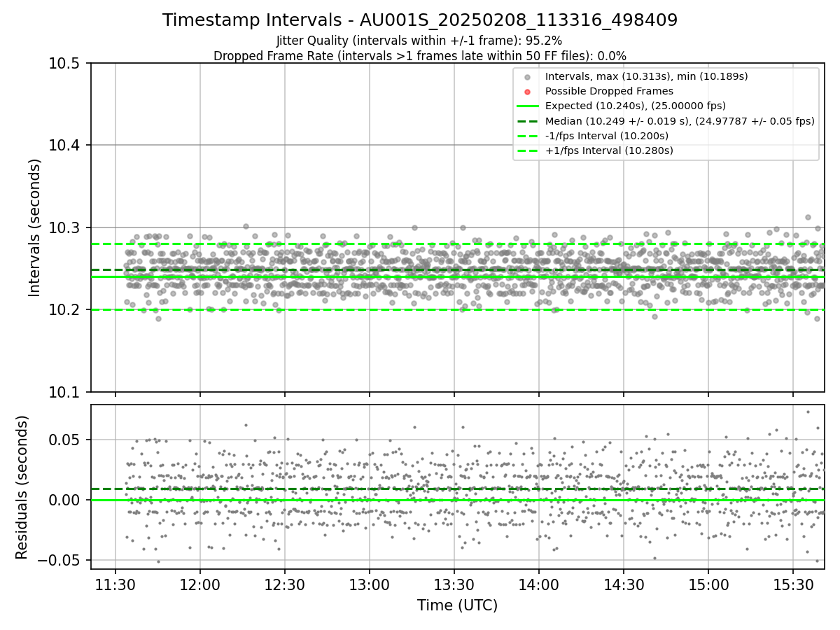Click the 'Intervals (seconds)' y-axis label
The image size is (840, 630).
[x=35, y=227]
